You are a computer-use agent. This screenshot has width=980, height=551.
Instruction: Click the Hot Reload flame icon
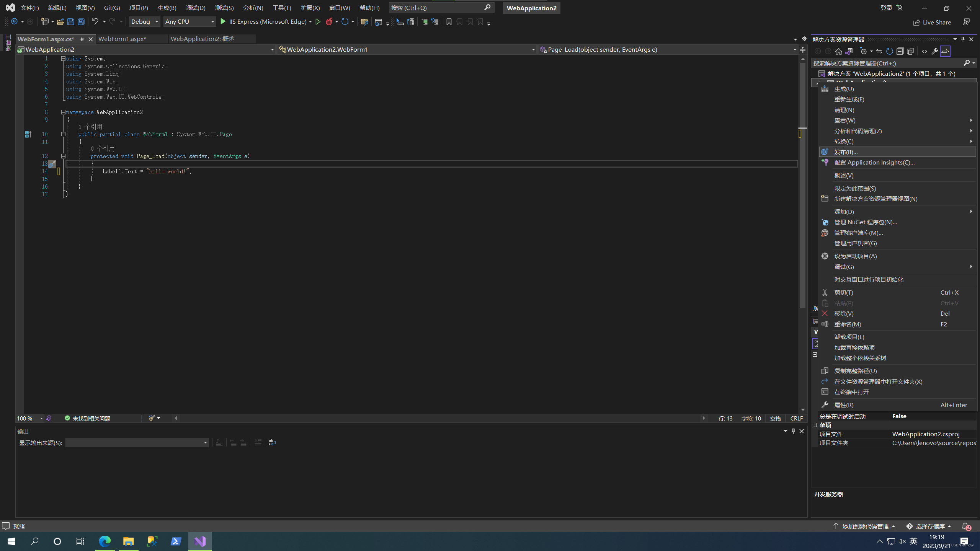(x=329, y=22)
